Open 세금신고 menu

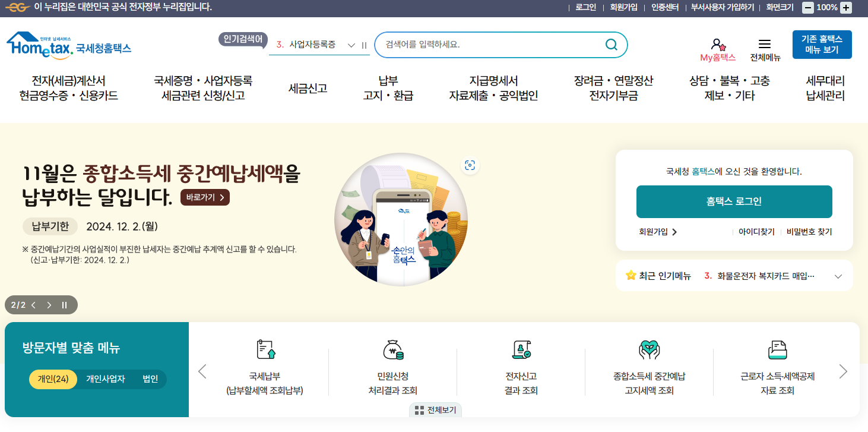pos(308,89)
